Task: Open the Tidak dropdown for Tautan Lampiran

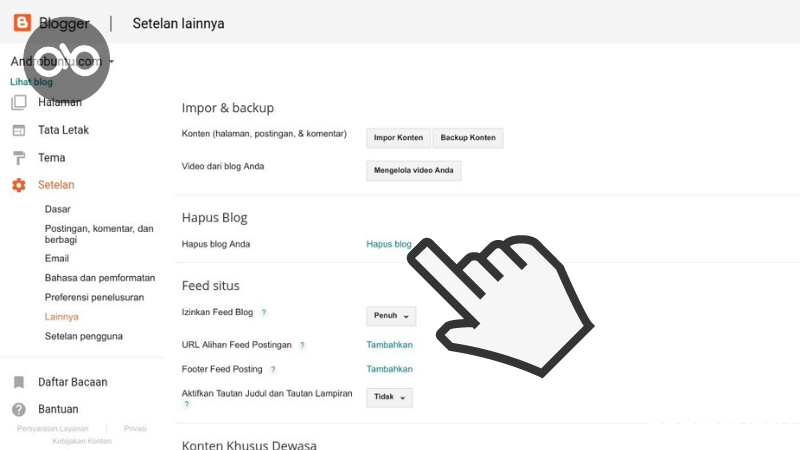Action: point(389,397)
